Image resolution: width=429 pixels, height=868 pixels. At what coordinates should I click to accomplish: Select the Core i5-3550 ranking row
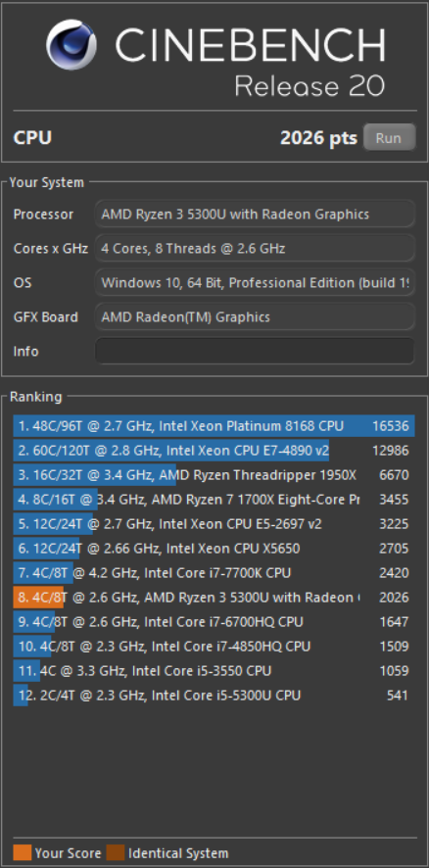214,670
